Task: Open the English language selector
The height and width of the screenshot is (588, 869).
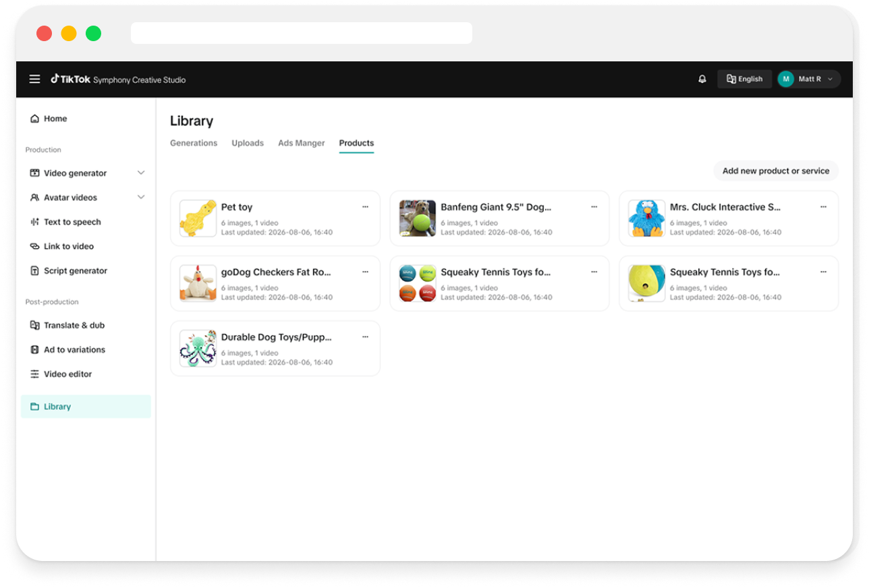Action: click(x=744, y=79)
